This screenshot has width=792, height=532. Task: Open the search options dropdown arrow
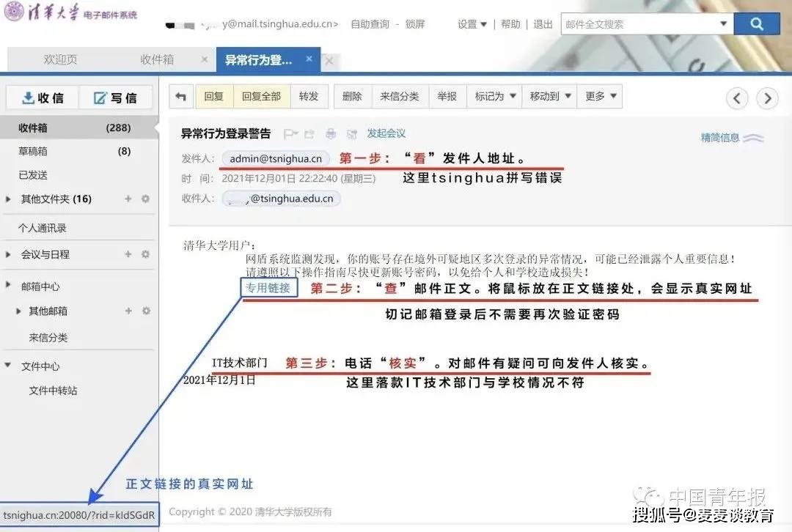[723, 23]
